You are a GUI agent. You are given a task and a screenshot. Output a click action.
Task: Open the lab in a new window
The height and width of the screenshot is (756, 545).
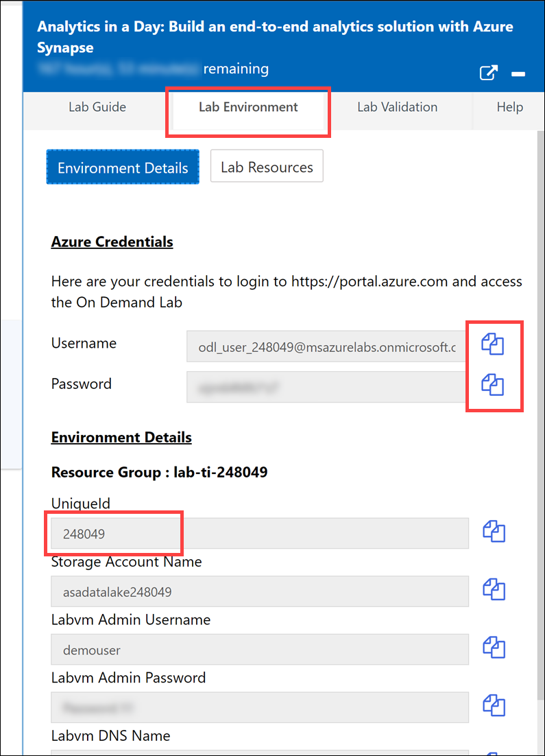(488, 73)
